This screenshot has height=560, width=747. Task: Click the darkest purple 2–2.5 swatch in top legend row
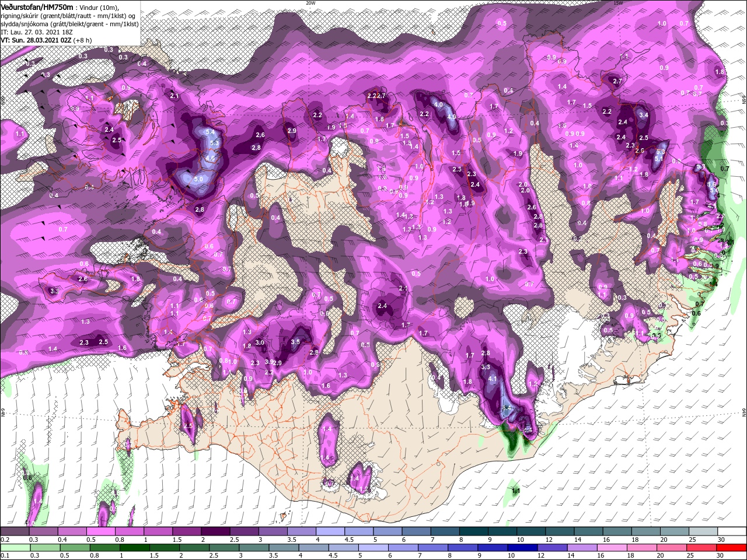pos(215,531)
